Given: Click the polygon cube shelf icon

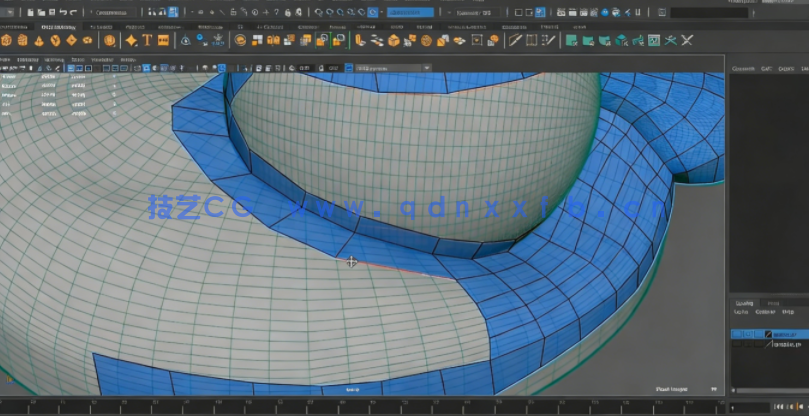Looking at the screenshot, I should (x=23, y=40).
